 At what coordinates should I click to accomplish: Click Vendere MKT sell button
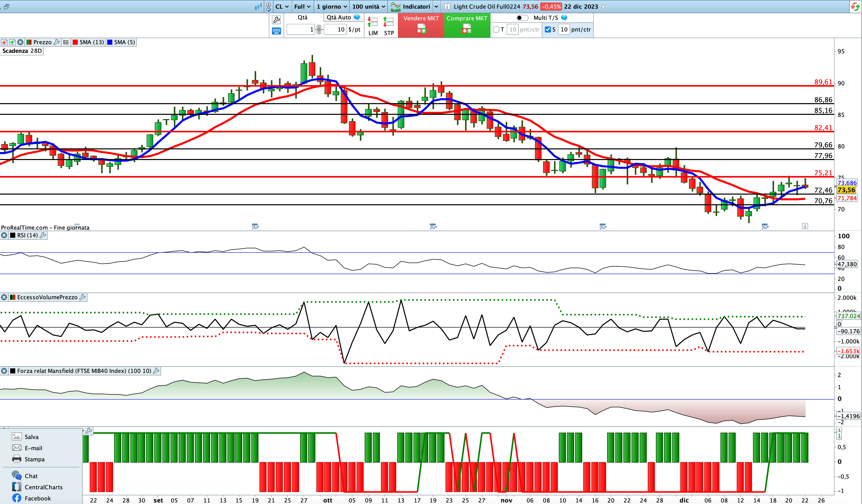(x=421, y=25)
